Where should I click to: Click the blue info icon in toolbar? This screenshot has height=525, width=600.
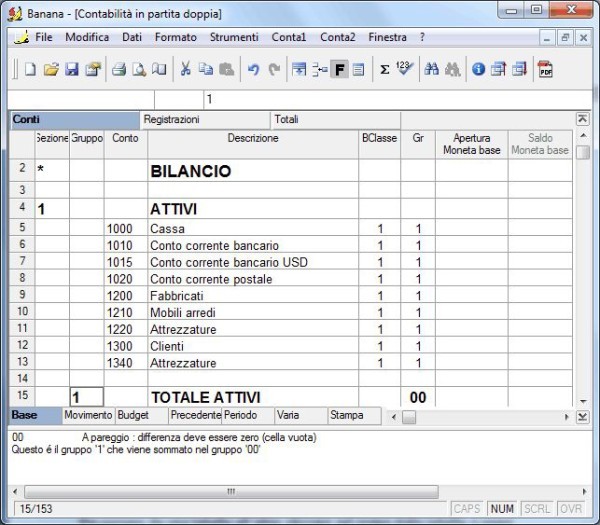(x=478, y=70)
